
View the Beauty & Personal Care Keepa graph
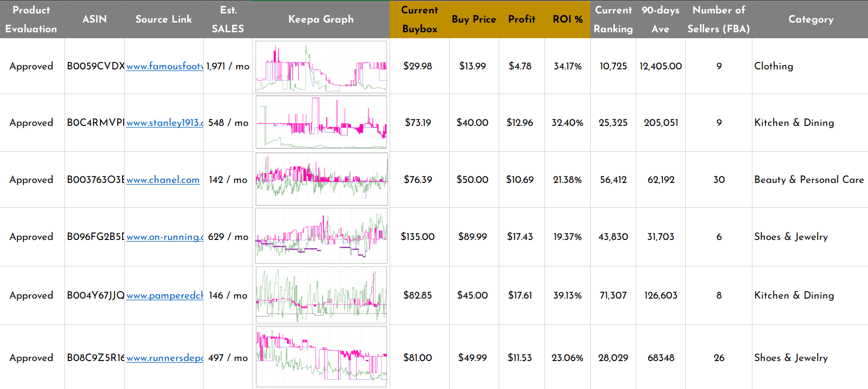pyautogui.click(x=321, y=179)
